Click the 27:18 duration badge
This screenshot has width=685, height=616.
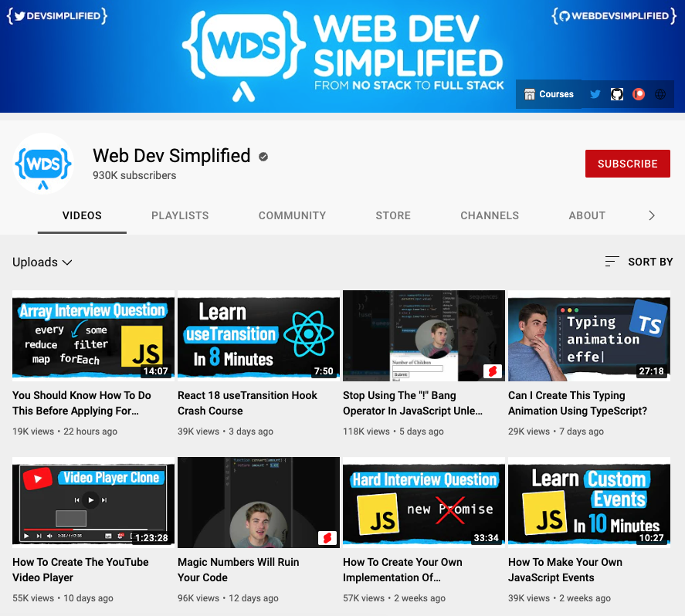(x=651, y=371)
